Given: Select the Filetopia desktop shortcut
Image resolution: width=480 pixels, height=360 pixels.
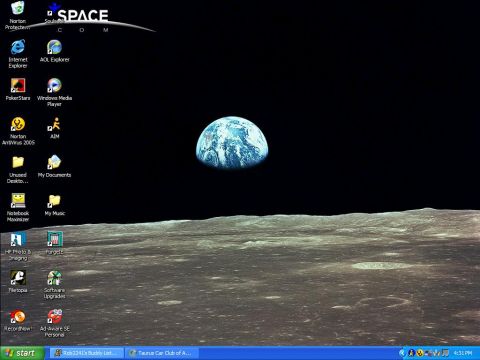Looking at the screenshot, I should click(18, 278).
